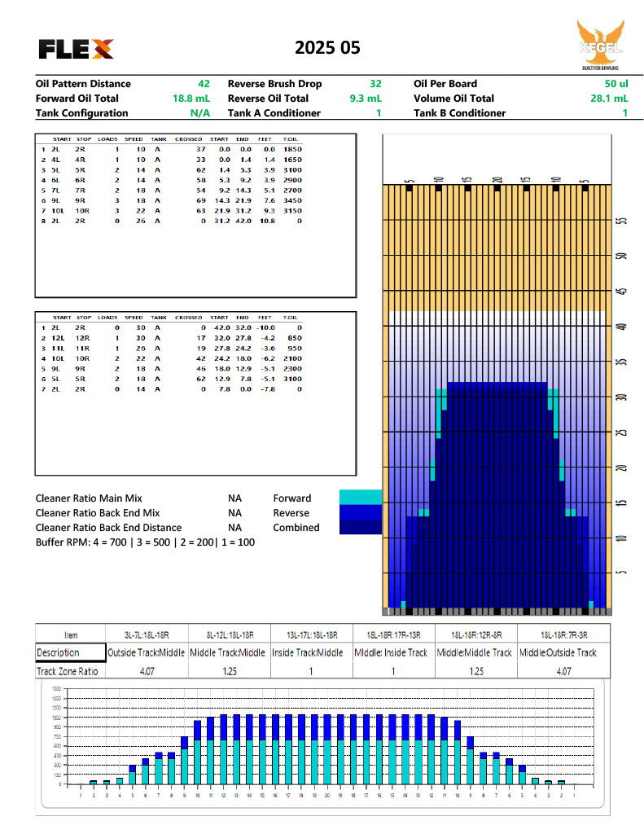Viewport: 644px width, 834px height.
Task: Click the reverse table feet value -10.0
Action: click(x=266, y=327)
